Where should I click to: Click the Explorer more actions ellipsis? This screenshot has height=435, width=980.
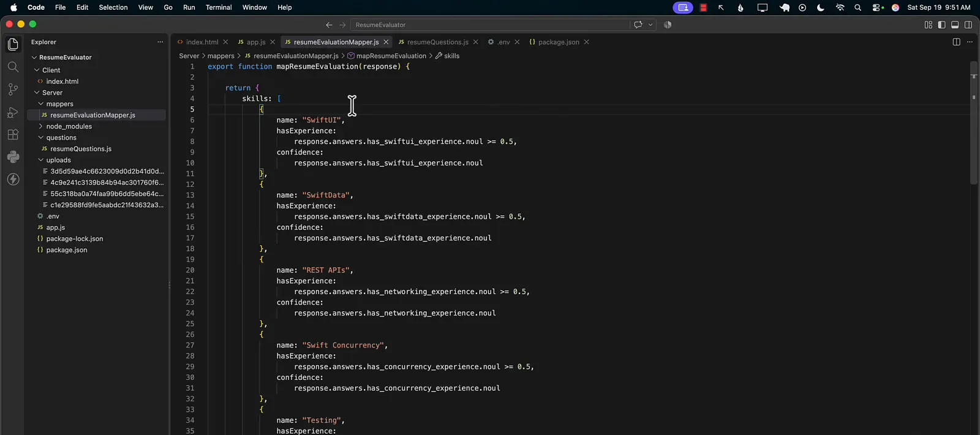click(160, 42)
